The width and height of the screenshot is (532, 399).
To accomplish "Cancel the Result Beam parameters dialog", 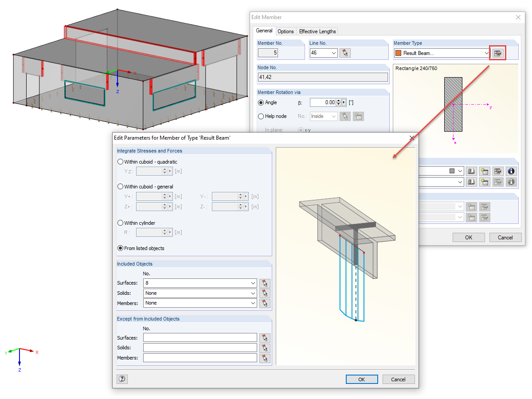I will [x=398, y=379].
